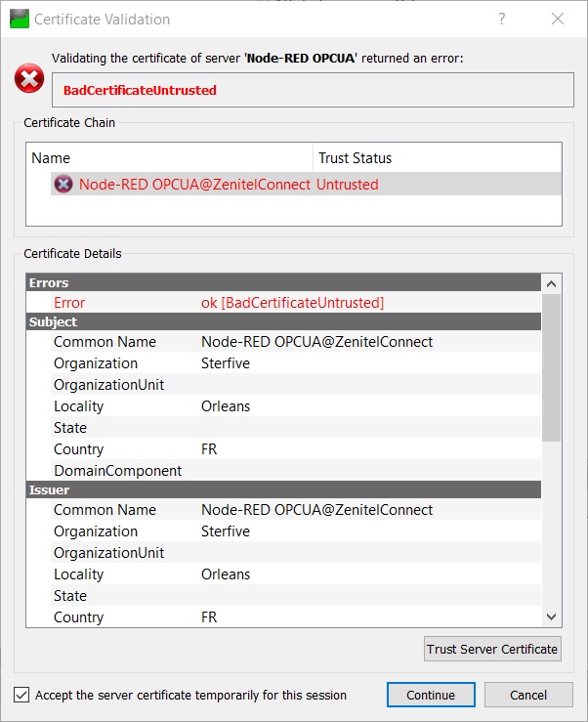Screen dimensions: 588x722
Task: Click Subject Organization value Sterfive
Action: [226, 363]
